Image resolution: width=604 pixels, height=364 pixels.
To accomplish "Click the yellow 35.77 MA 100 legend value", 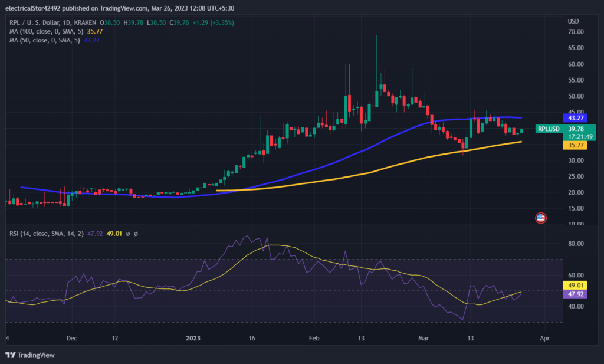I will click(95, 32).
